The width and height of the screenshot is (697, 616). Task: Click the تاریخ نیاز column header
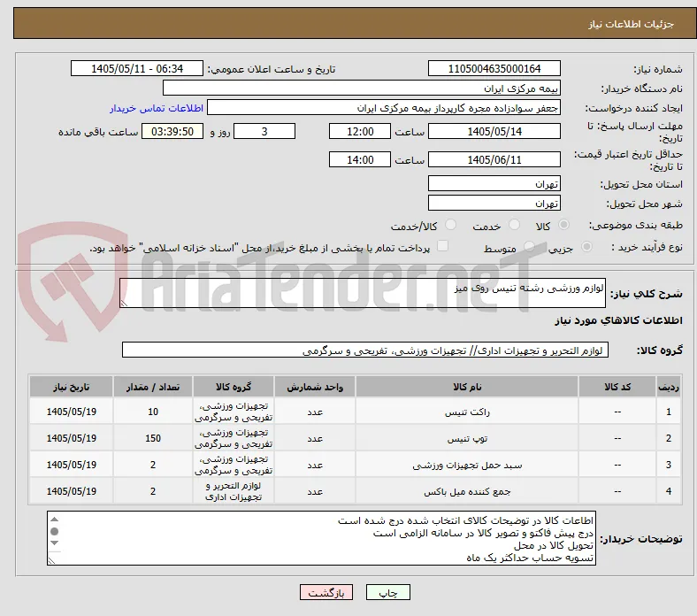71,387
